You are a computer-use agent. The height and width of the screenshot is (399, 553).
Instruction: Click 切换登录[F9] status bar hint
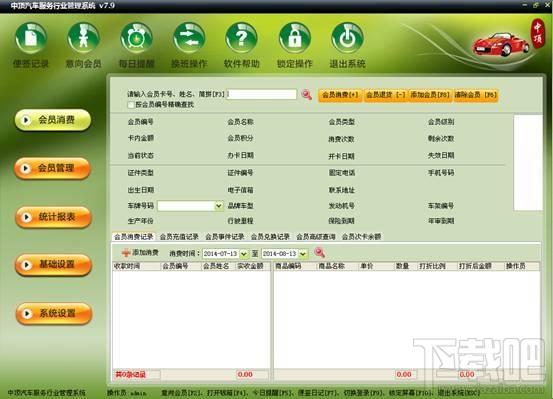coord(363,393)
